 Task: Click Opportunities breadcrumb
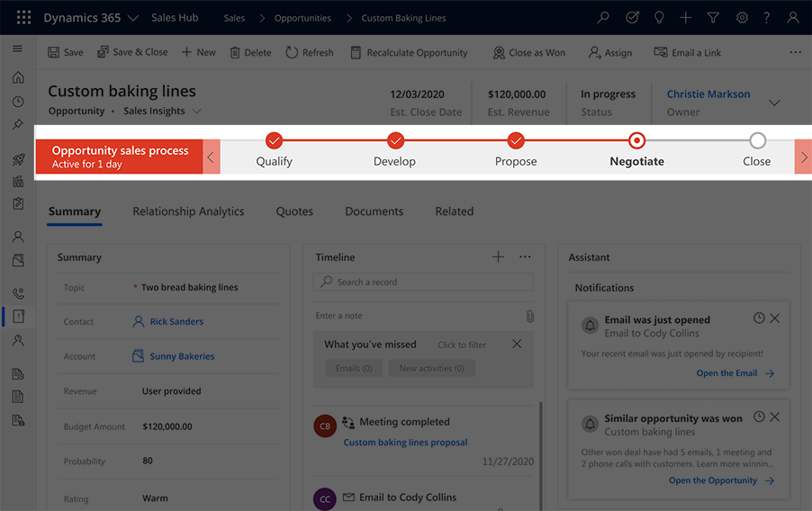(302, 18)
